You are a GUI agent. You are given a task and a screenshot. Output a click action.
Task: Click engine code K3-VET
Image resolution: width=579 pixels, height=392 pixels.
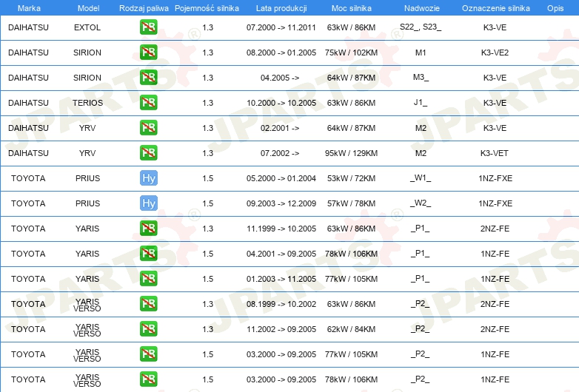point(495,153)
